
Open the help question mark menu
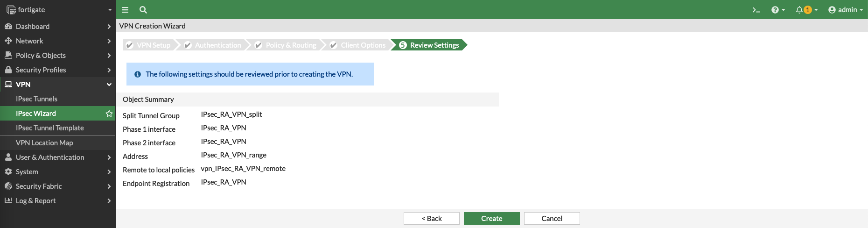point(777,10)
